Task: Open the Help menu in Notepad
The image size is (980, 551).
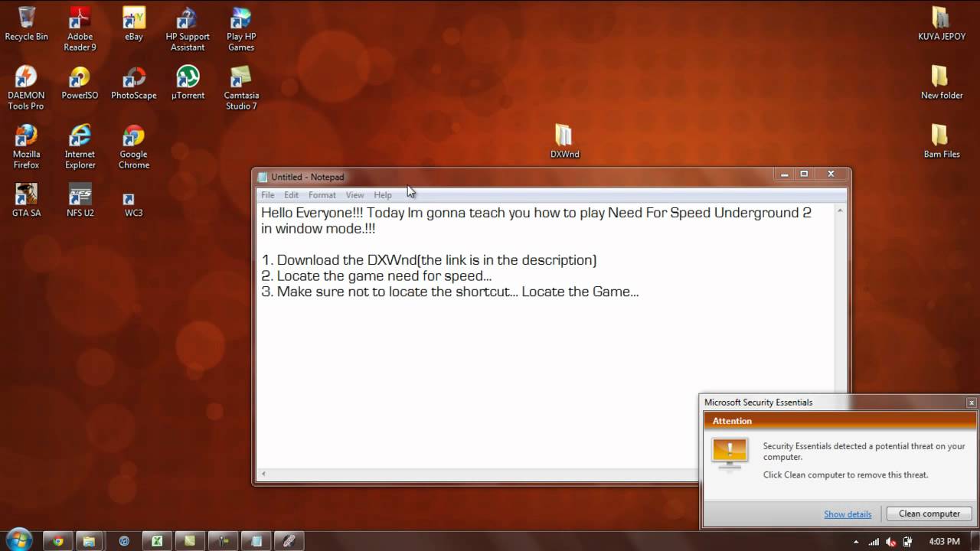Action: tap(383, 195)
